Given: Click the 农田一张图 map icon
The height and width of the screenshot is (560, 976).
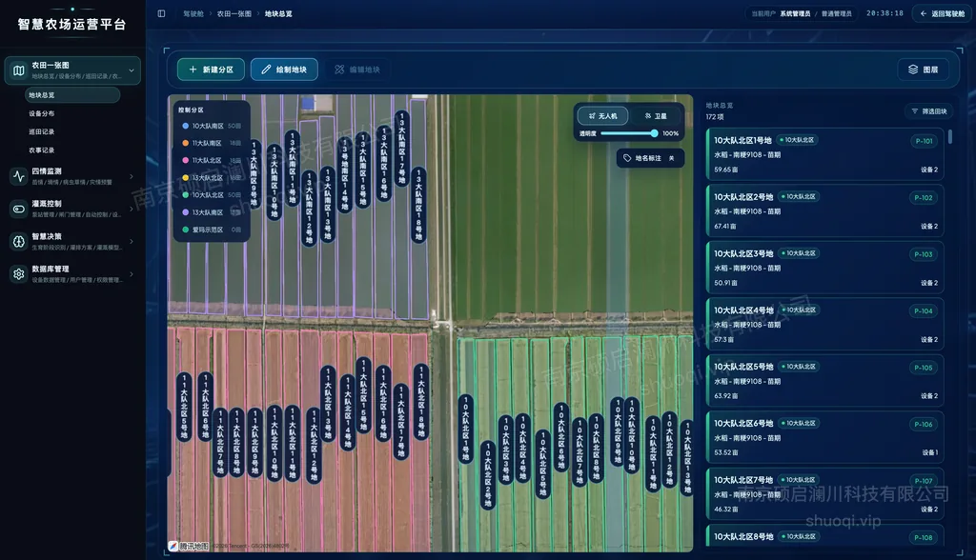Looking at the screenshot, I should (19, 70).
